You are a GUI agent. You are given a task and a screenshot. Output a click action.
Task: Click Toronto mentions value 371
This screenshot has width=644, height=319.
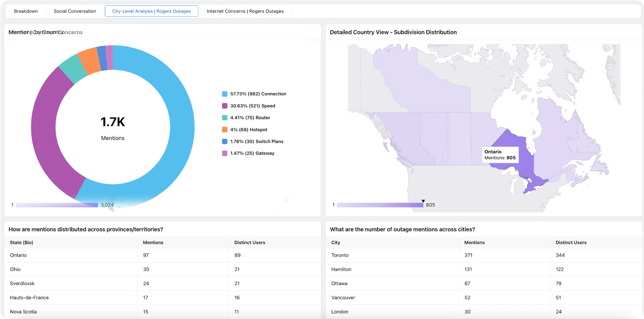click(x=468, y=255)
